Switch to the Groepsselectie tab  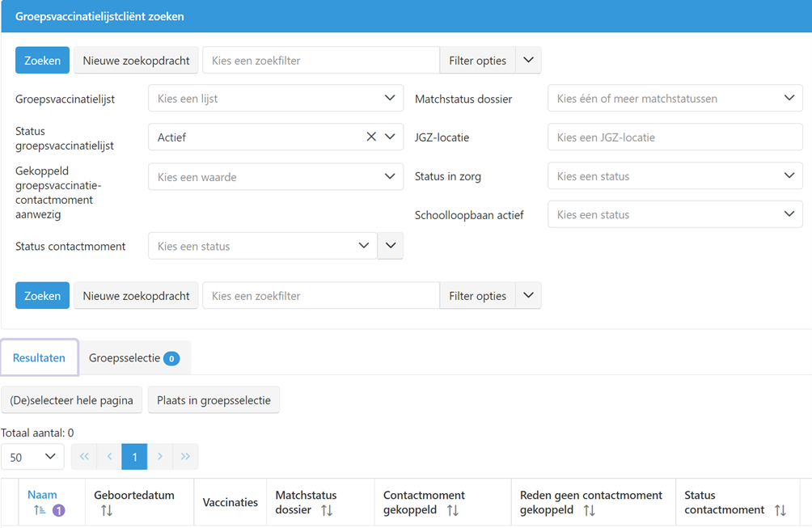click(134, 357)
